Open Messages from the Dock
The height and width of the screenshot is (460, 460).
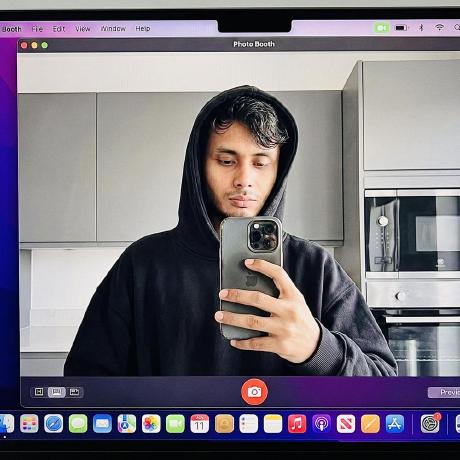click(78, 424)
